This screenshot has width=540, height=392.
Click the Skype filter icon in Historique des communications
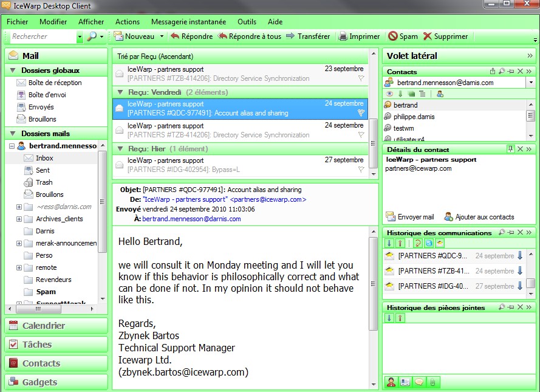point(429,244)
